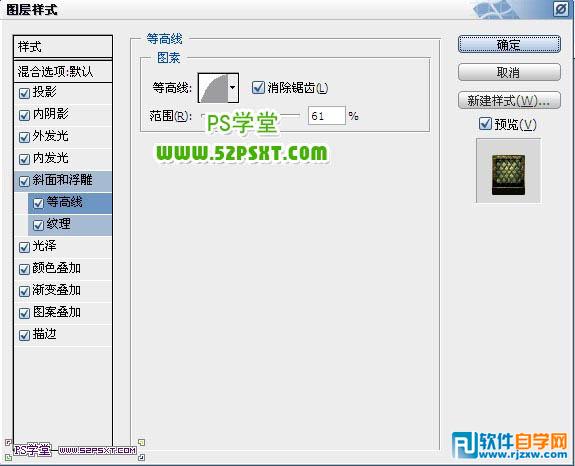This screenshot has width=575, height=466.
Task: Click the style preview thumbnail
Action: click(508, 170)
